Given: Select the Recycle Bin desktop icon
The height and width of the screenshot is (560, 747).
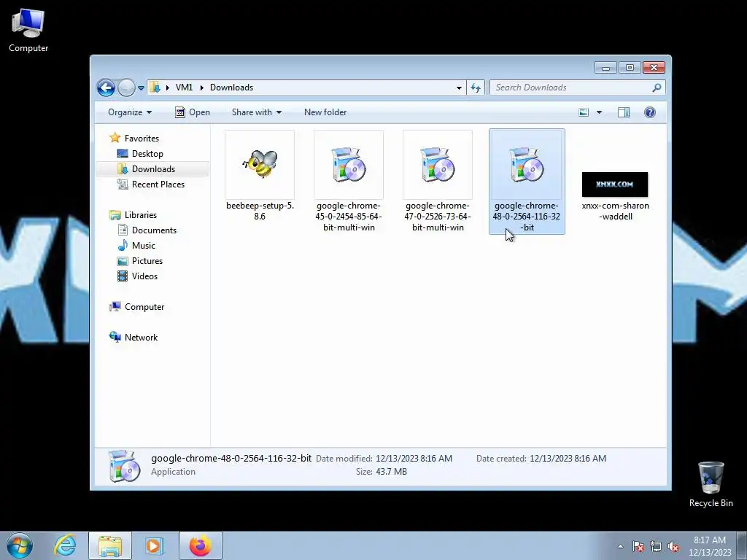Looking at the screenshot, I should click(711, 484).
